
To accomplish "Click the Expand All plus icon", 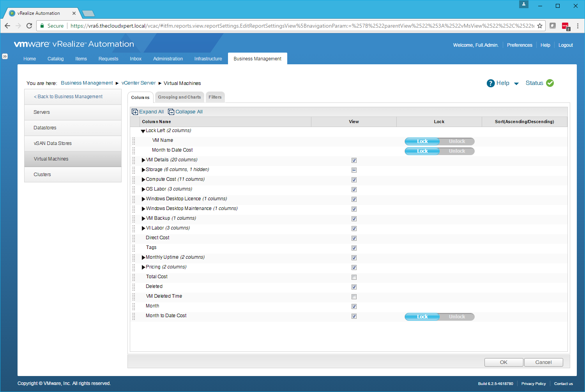I will (x=135, y=112).
